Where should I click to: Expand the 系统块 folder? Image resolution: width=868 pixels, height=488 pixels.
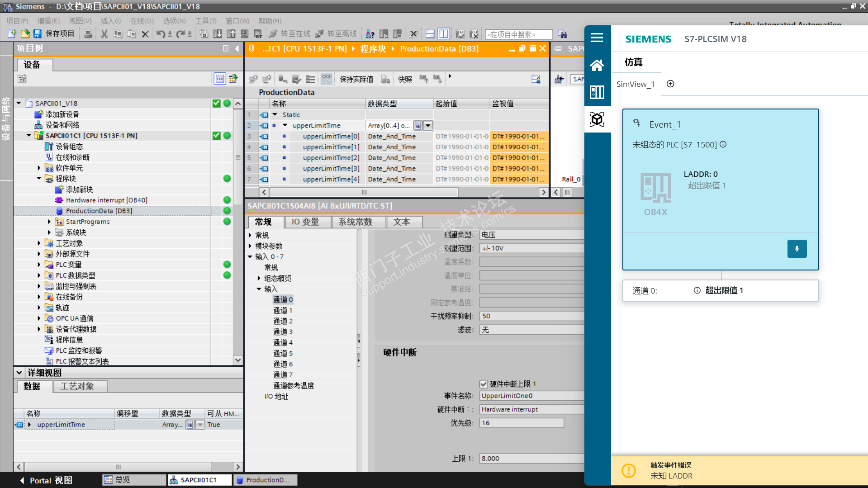pyautogui.click(x=49, y=232)
